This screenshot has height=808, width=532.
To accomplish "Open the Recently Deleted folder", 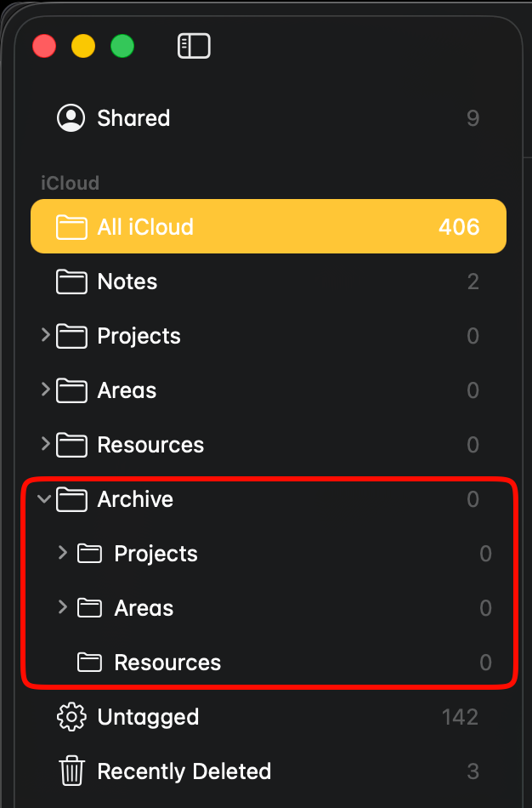I will (184, 771).
